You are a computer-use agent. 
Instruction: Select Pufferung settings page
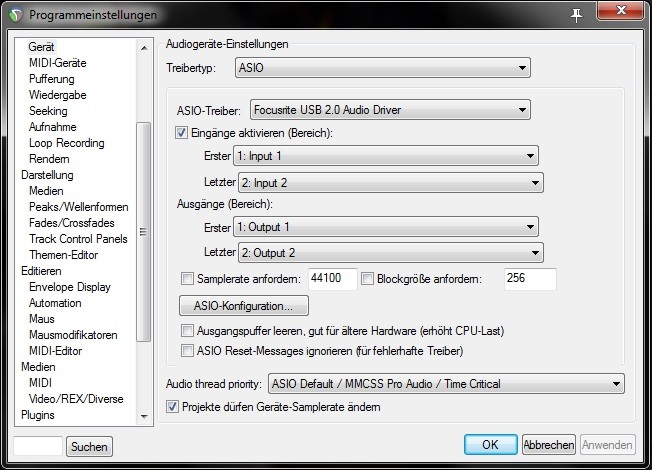pos(52,79)
